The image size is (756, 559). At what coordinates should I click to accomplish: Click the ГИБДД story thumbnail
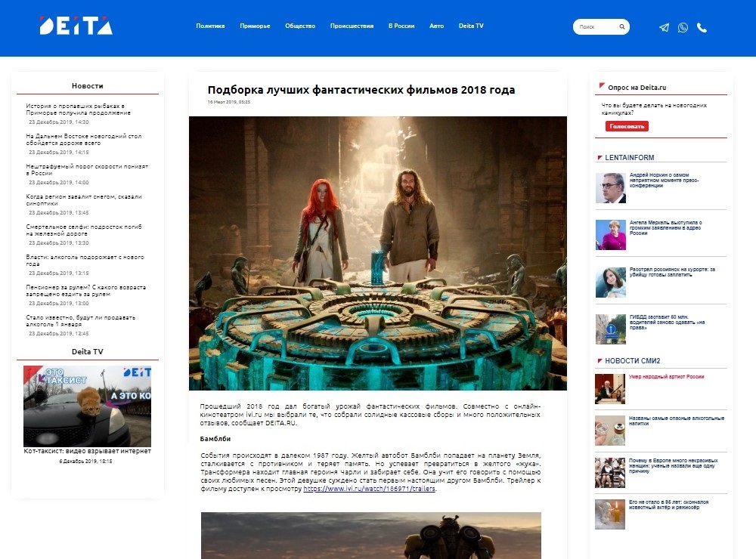(610, 329)
